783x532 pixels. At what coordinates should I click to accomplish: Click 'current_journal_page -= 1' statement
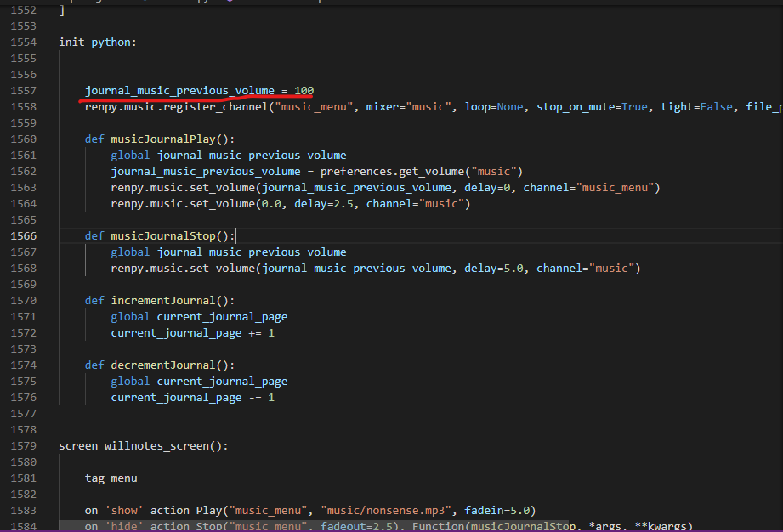193,397
